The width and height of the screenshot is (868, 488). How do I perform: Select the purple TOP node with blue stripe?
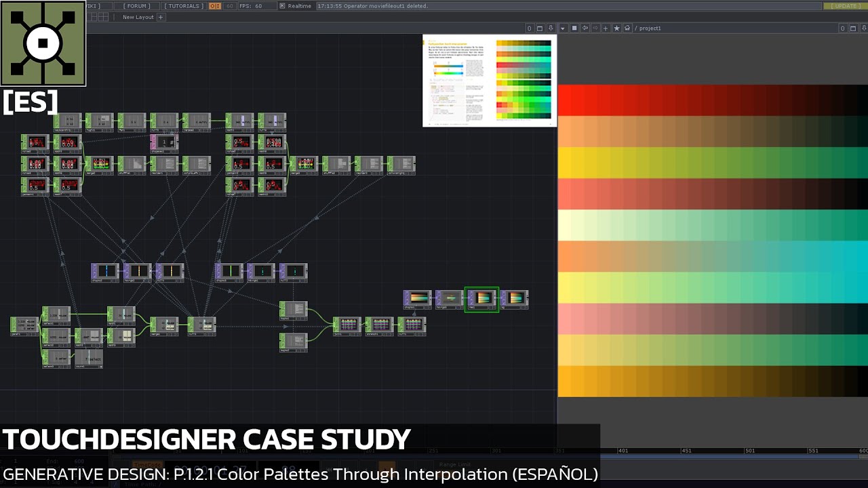[105, 272]
